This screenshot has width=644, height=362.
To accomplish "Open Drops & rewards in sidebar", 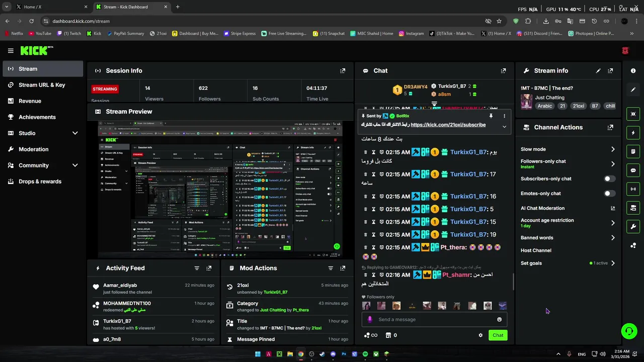I will coord(43,182).
